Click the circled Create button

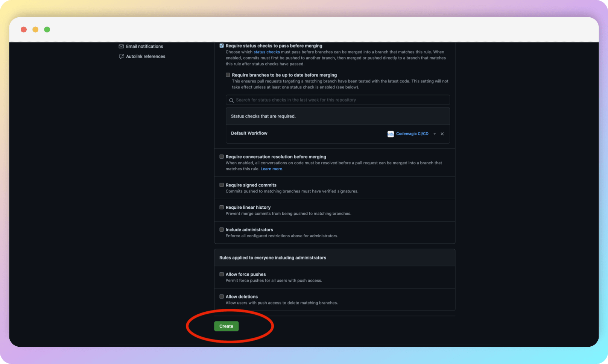pyautogui.click(x=226, y=326)
